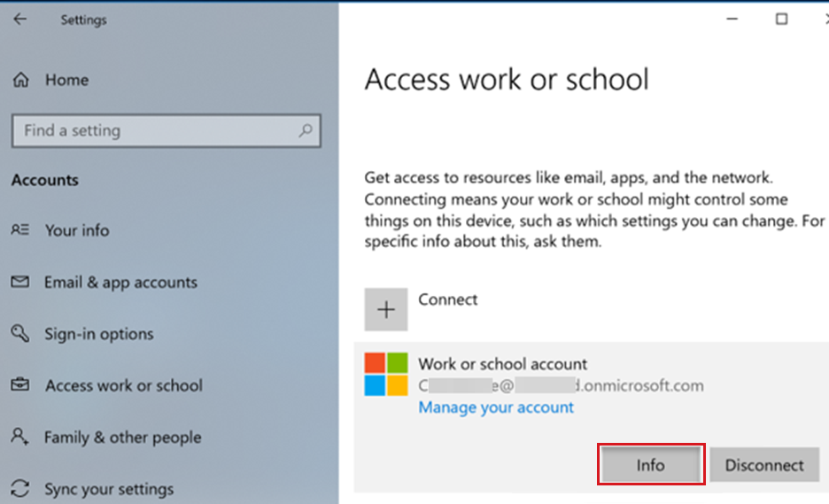829x504 pixels.
Task: Open Family & other people
Action: [x=122, y=438]
